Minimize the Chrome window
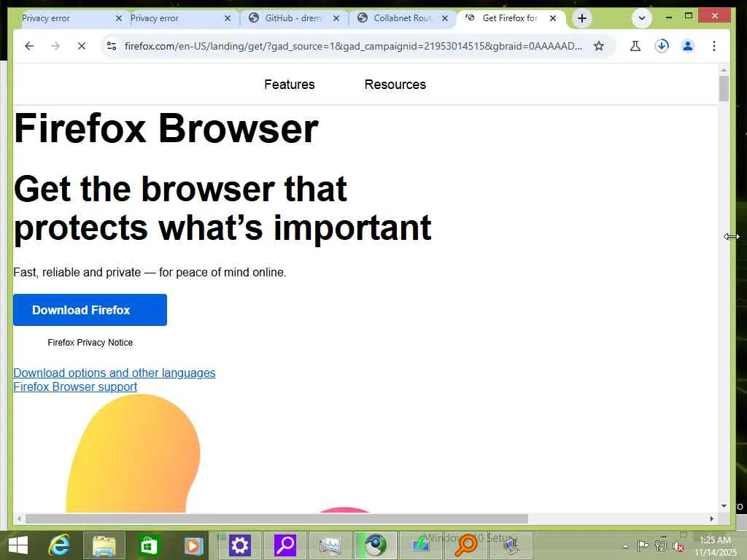The width and height of the screenshot is (747, 560). coord(669,17)
